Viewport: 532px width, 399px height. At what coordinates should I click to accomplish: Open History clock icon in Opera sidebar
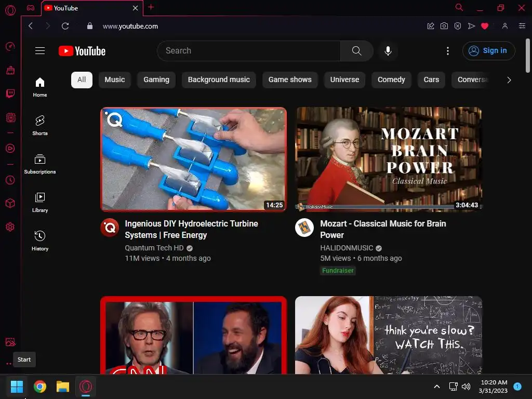[10, 180]
